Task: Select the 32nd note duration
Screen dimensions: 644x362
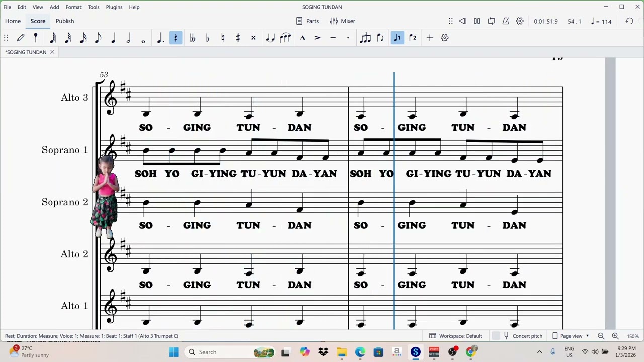Action: point(68,38)
